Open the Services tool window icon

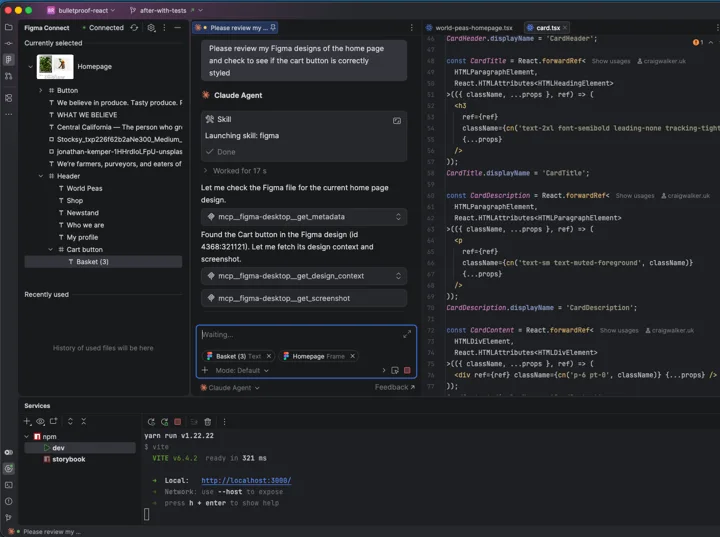[9, 469]
